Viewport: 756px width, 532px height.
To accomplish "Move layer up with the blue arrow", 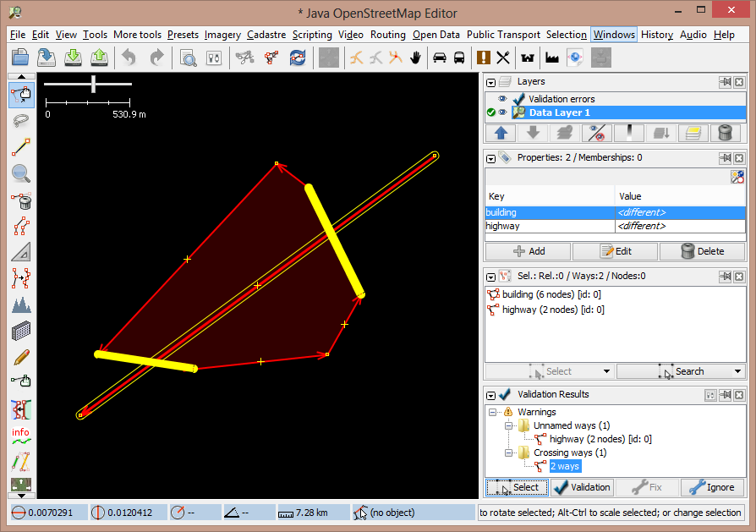I will tap(500, 133).
